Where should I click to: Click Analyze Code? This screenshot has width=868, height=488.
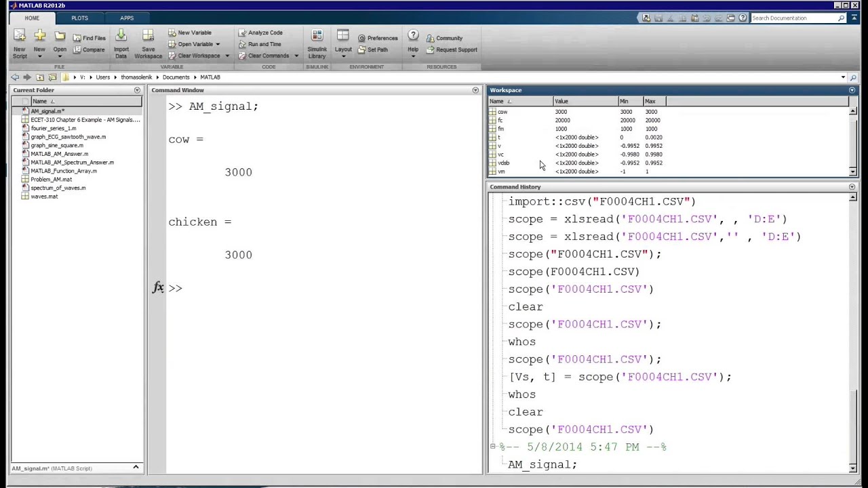click(x=260, y=33)
